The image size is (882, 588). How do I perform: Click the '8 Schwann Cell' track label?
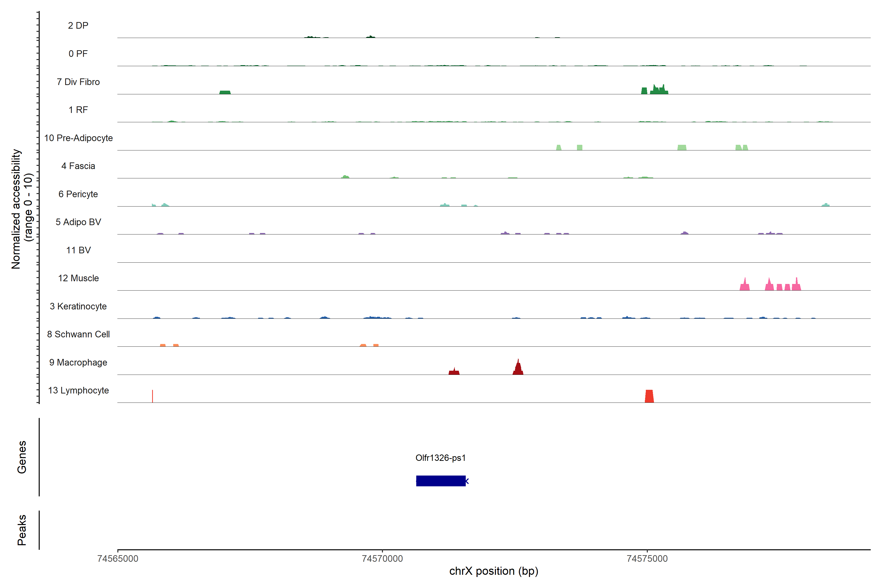pyautogui.click(x=78, y=334)
